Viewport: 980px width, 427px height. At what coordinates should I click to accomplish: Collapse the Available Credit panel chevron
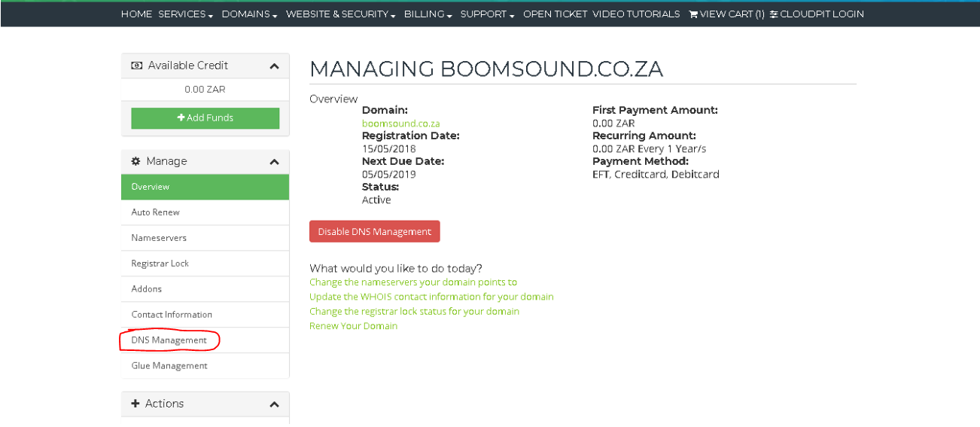pos(274,66)
